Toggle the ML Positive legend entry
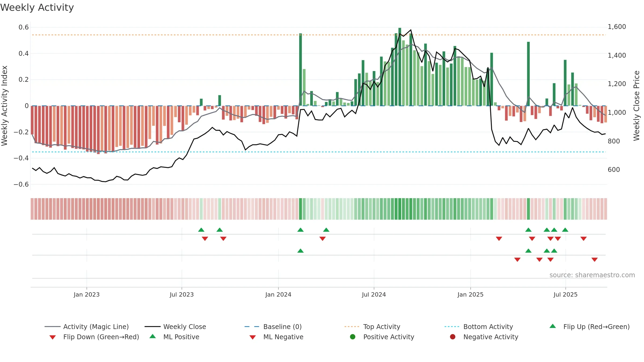The width and height of the screenshot is (644, 362). 174,337
